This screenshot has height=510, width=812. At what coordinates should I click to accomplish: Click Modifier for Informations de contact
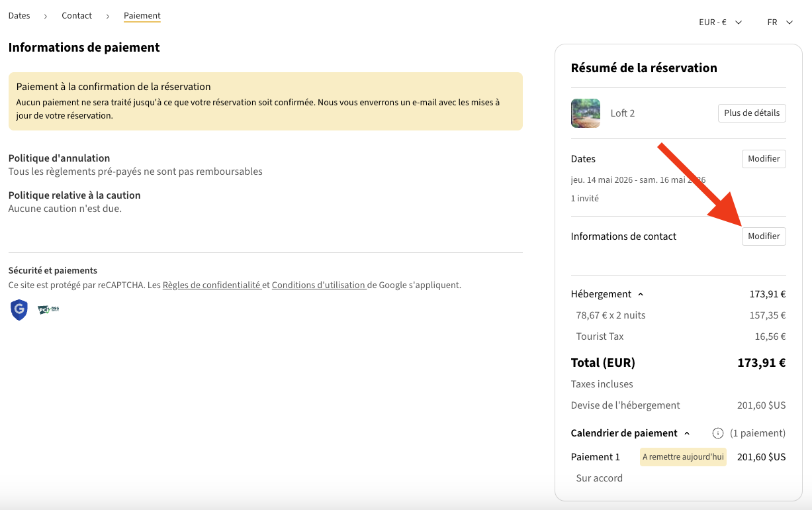click(764, 236)
